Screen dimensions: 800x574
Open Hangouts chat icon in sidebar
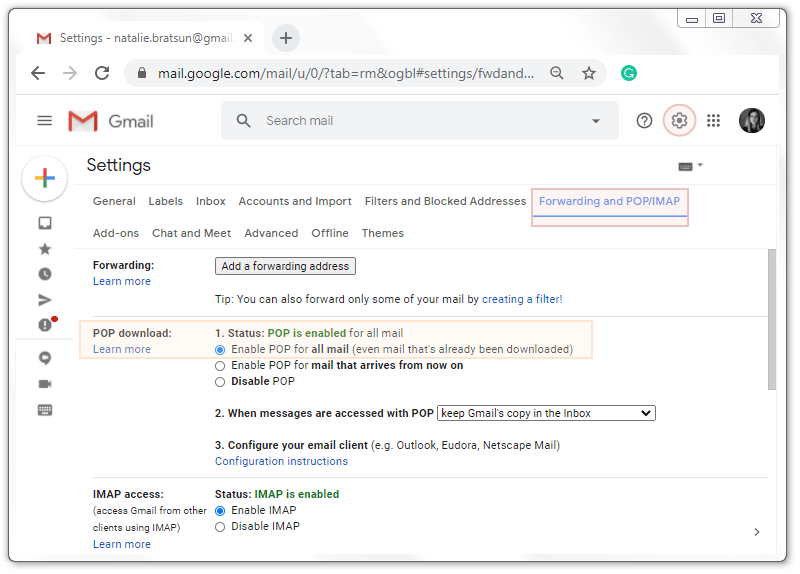pos(45,359)
